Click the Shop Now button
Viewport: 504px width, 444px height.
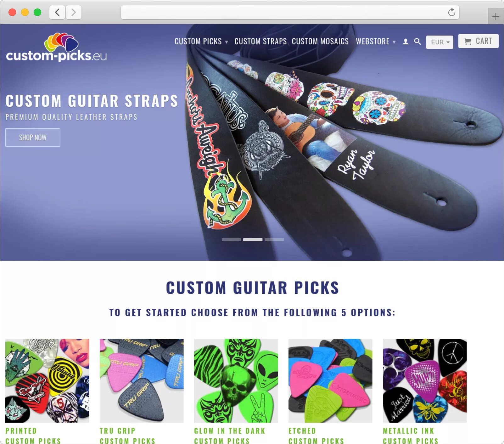tap(33, 138)
